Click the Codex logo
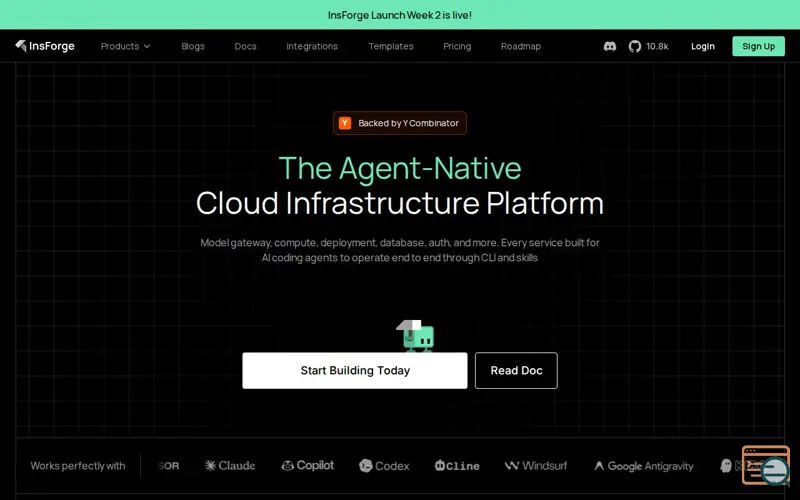800x500 pixels. coord(384,465)
